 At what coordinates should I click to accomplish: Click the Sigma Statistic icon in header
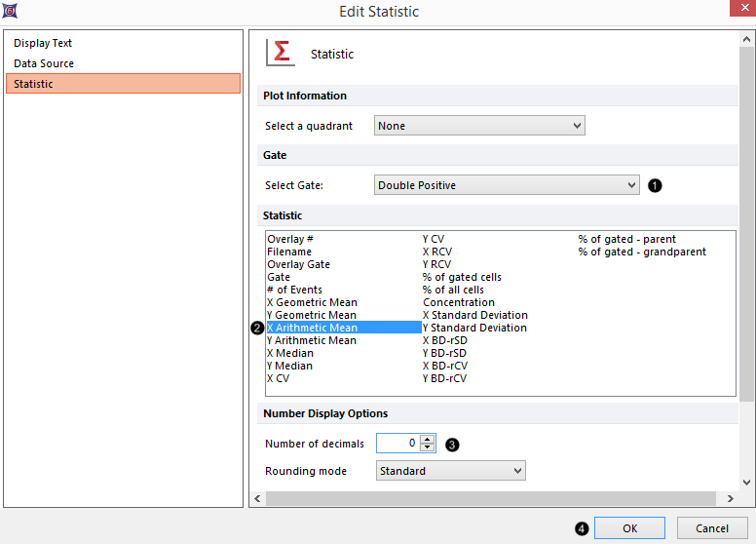point(281,53)
